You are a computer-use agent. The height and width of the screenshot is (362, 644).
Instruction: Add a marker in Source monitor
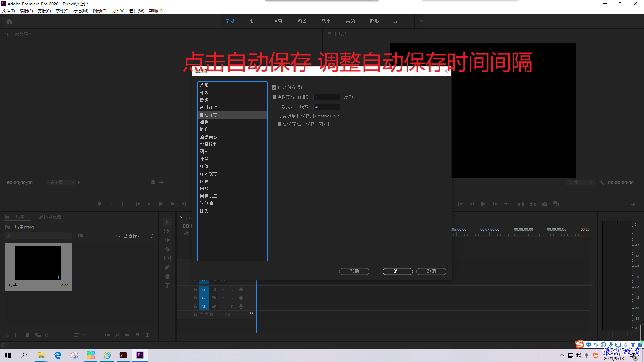pyautogui.click(x=99, y=204)
